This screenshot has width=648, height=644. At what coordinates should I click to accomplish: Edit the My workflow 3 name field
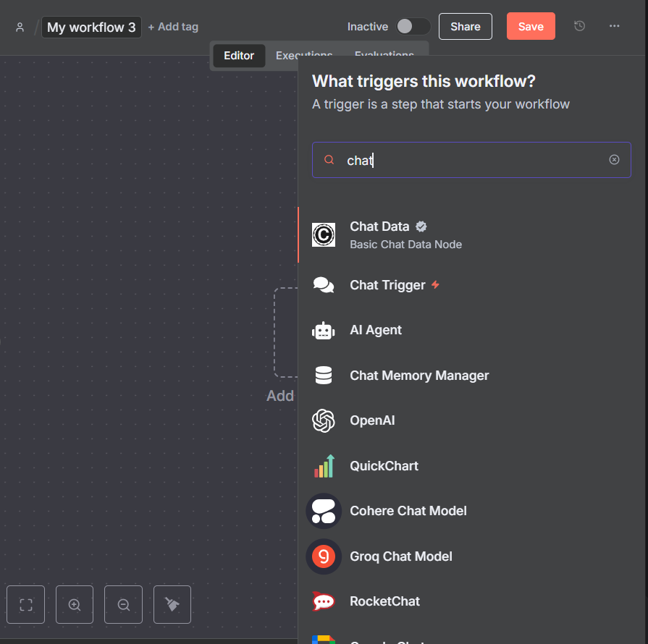pos(91,27)
